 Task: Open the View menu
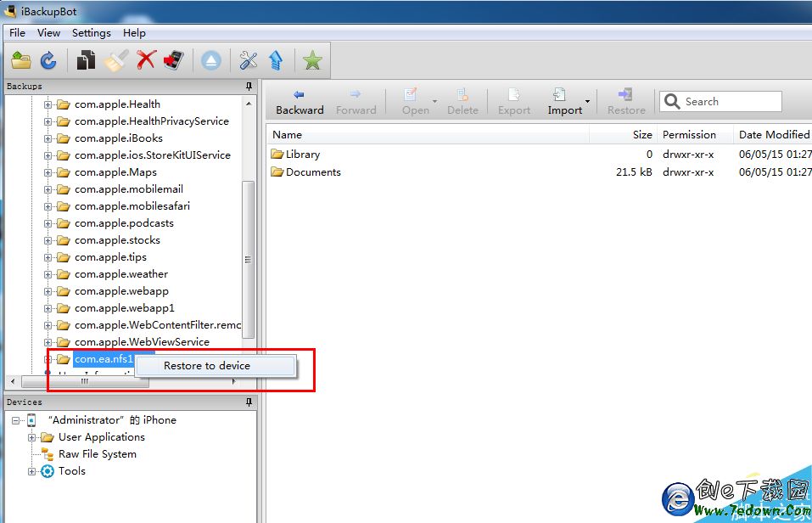point(48,32)
